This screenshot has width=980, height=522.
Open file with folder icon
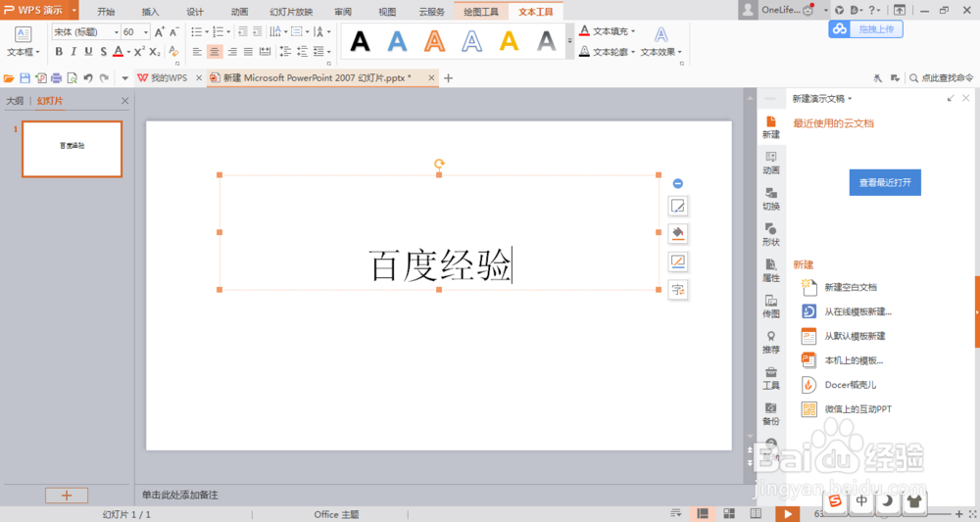pos(9,78)
